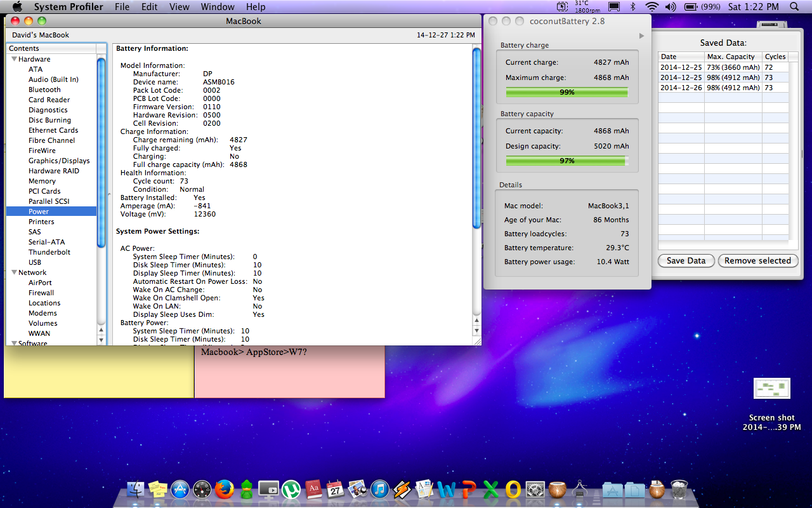Click the main pane vertical scrollbar thumb
Screen dimensions: 812x508
pyautogui.click(x=476, y=138)
